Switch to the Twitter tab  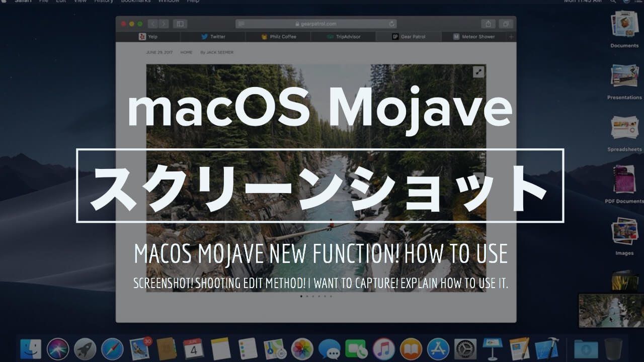(x=213, y=37)
